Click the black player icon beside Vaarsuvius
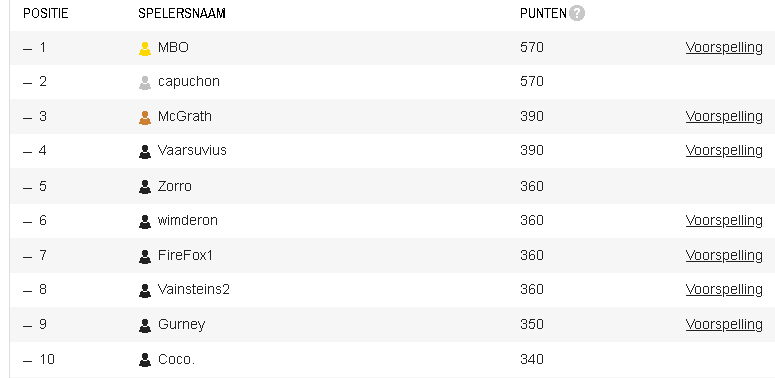 tap(144, 152)
